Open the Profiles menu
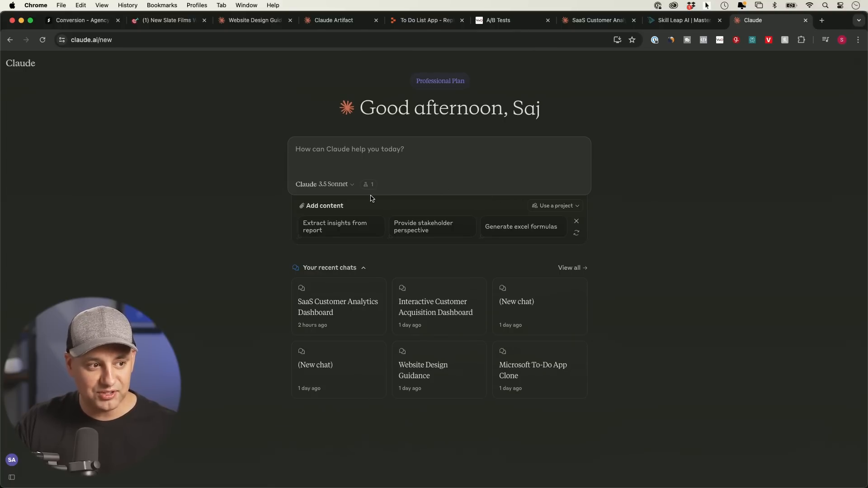 pyautogui.click(x=197, y=5)
